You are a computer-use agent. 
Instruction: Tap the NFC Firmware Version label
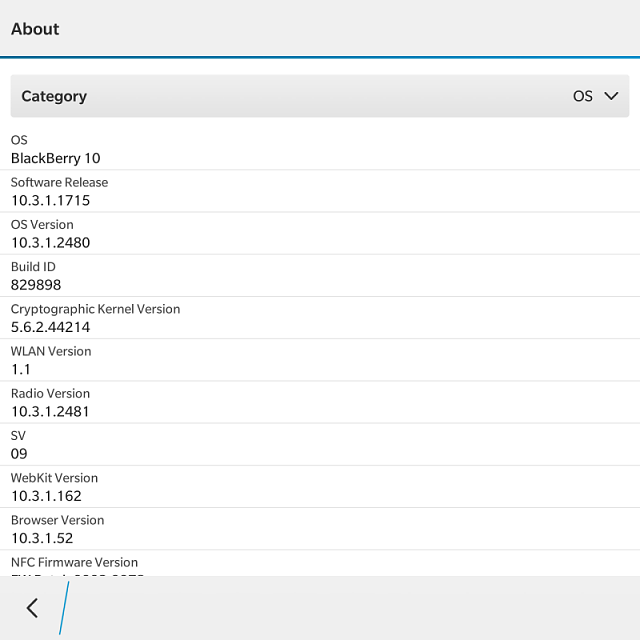[74, 562]
